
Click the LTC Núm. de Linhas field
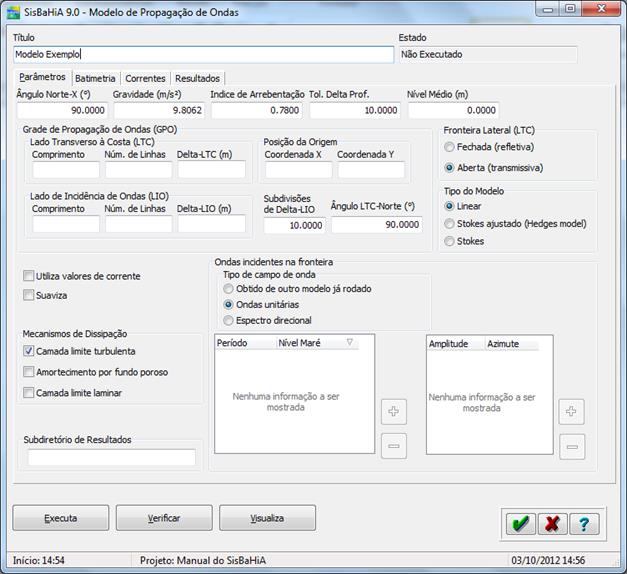pyautogui.click(x=139, y=170)
